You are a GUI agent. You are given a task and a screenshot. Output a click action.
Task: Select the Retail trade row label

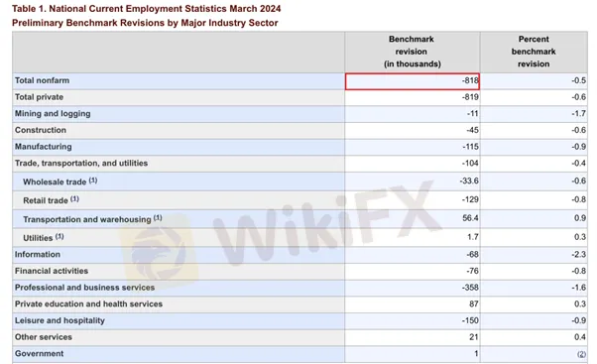46,200
